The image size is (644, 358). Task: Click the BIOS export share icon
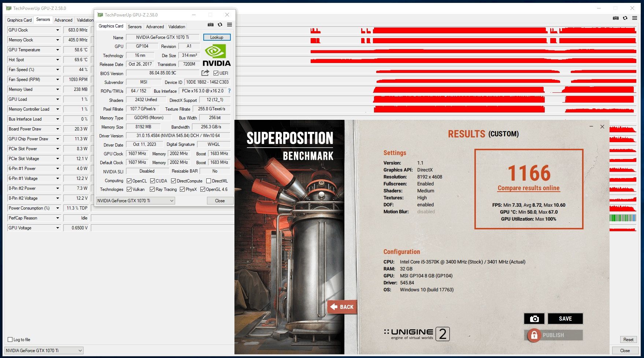pyautogui.click(x=205, y=73)
